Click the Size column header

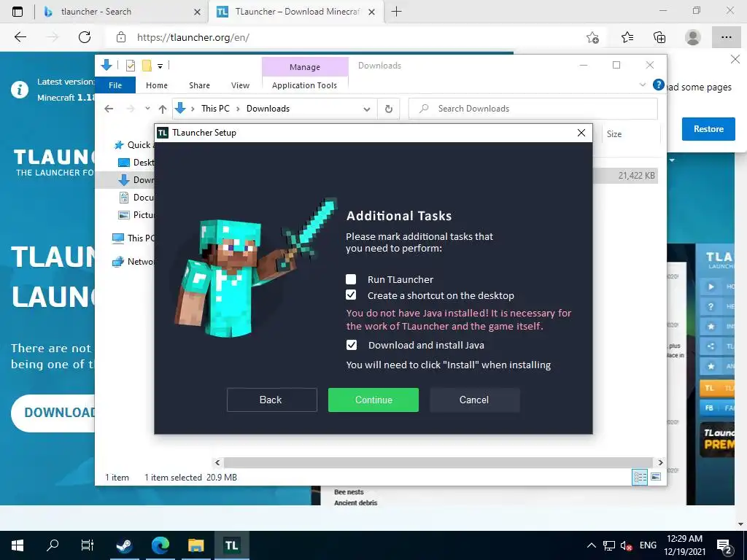pyautogui.click(x=631, y=134)
